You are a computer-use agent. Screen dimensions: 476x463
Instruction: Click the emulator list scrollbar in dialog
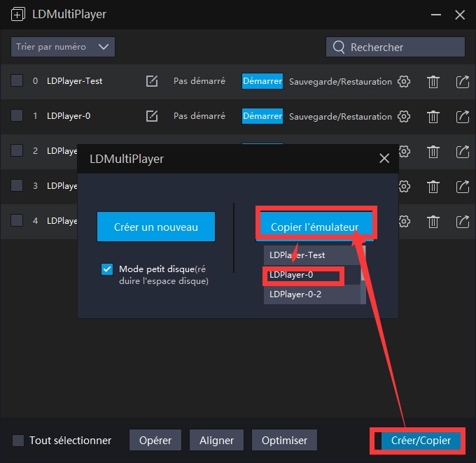363,275
